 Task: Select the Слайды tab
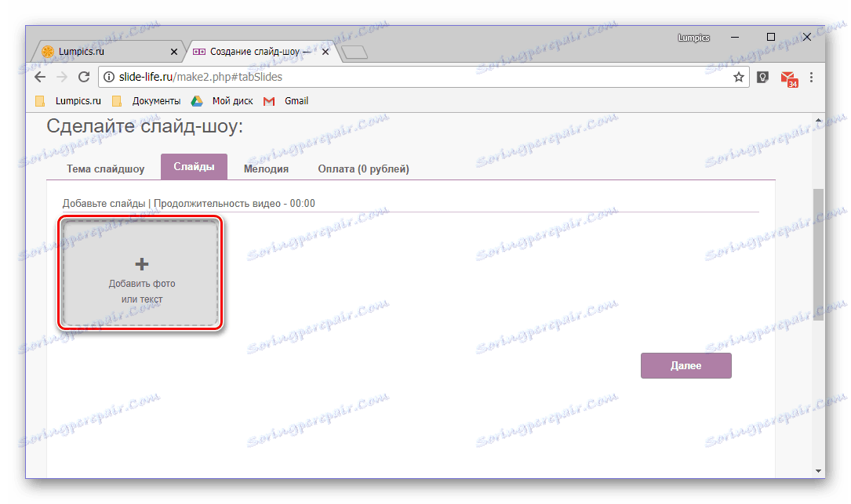tap(194, 166)
